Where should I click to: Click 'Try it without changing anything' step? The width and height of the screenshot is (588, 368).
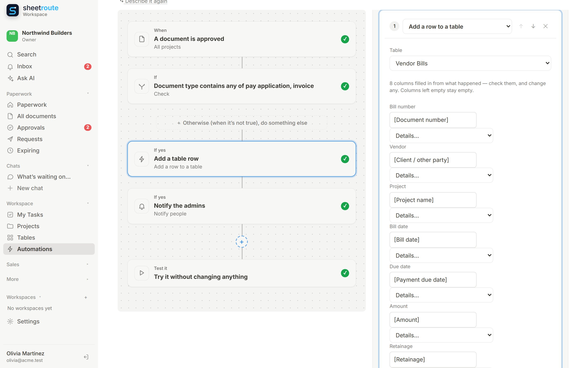point(242,273)
